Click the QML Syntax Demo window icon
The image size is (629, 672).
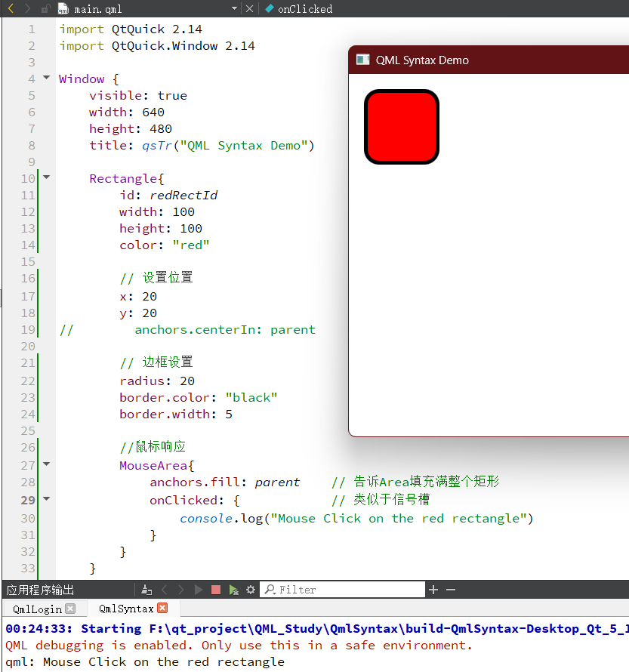coord(362,60)
